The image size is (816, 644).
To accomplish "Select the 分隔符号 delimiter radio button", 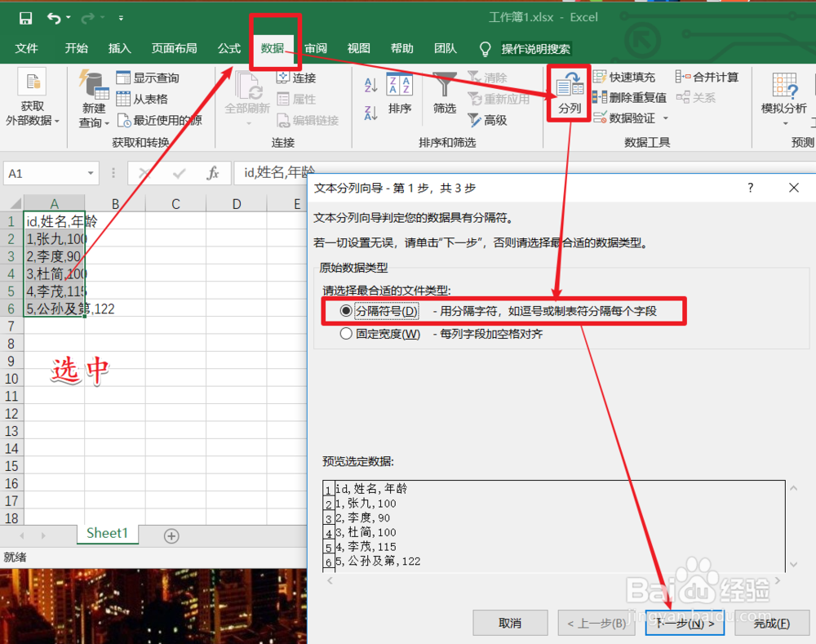I will tap(346, 311).
